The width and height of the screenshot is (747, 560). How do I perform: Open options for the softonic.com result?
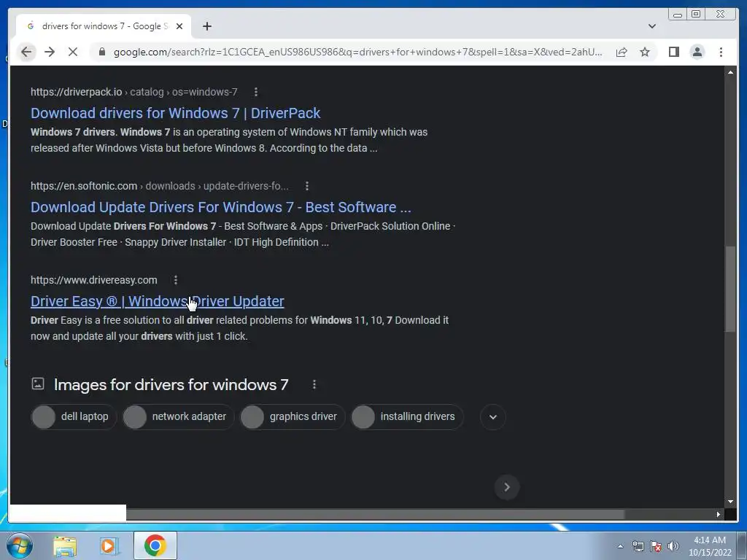[307, 186]
